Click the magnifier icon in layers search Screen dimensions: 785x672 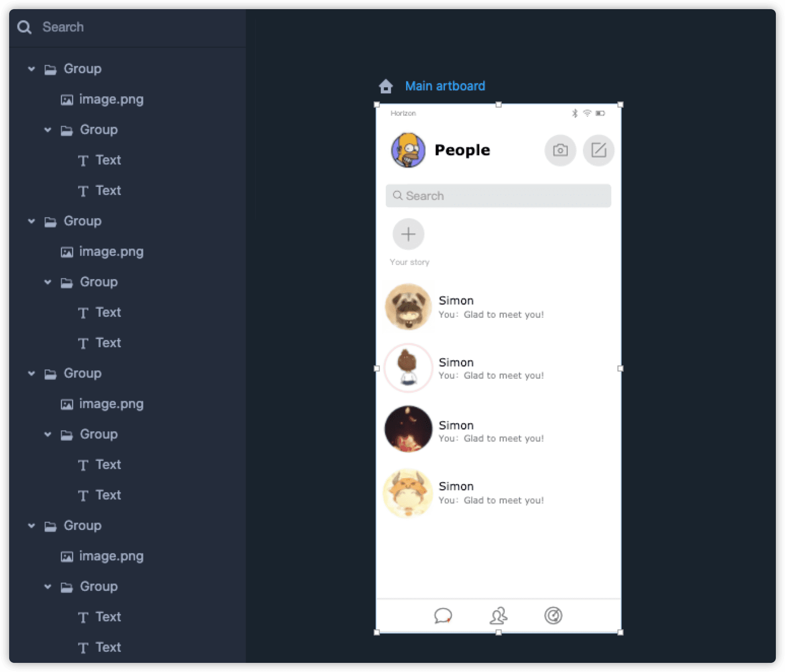pos(24,27)
